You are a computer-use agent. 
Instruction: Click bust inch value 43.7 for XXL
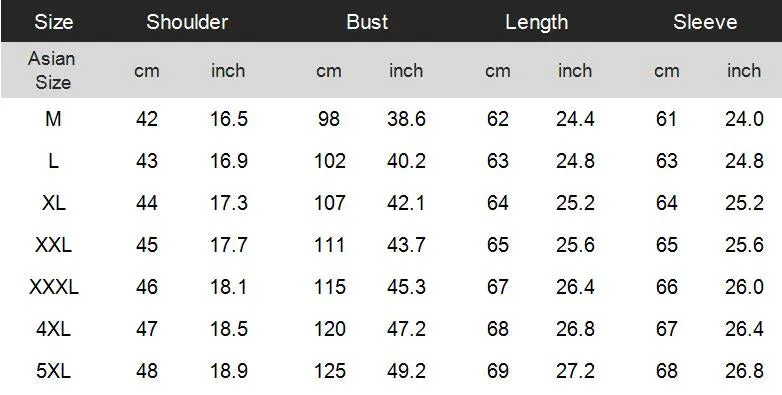406,245
